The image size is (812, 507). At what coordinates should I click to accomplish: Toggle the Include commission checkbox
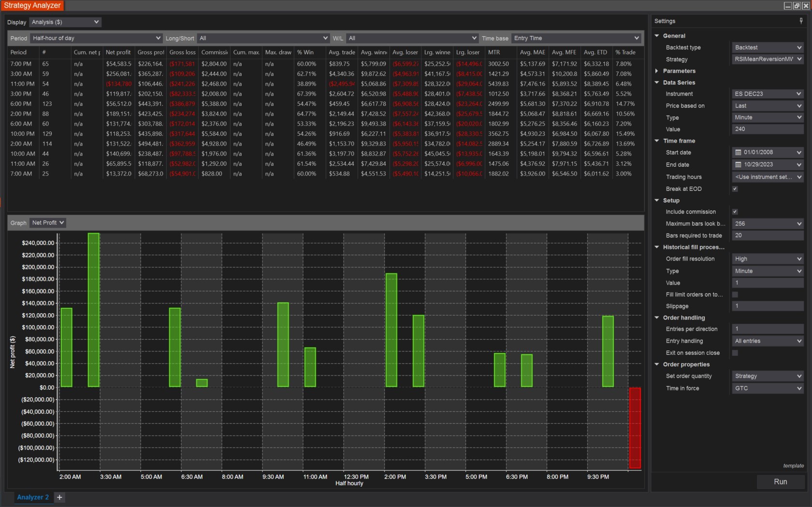click(x=735, y=212)
